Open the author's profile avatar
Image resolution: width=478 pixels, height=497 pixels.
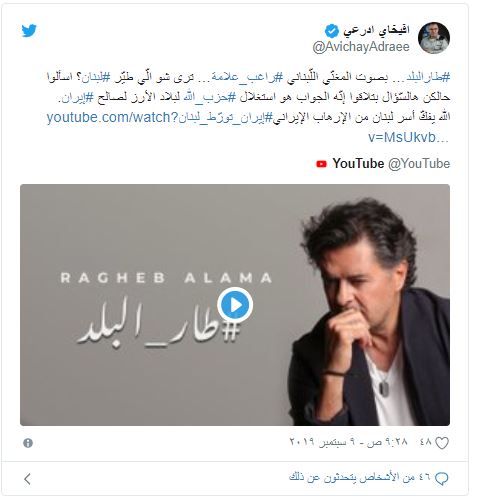(434, 38)
